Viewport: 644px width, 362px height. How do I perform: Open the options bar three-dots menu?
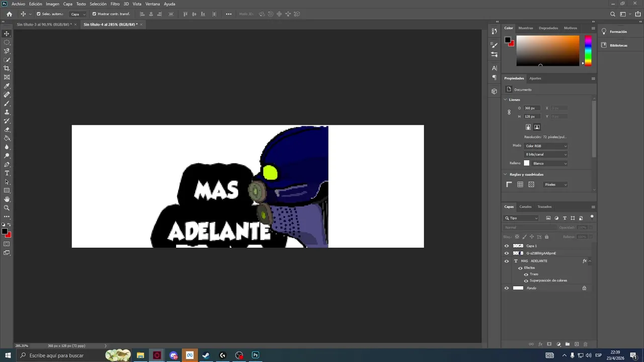[x=229, y=14]
